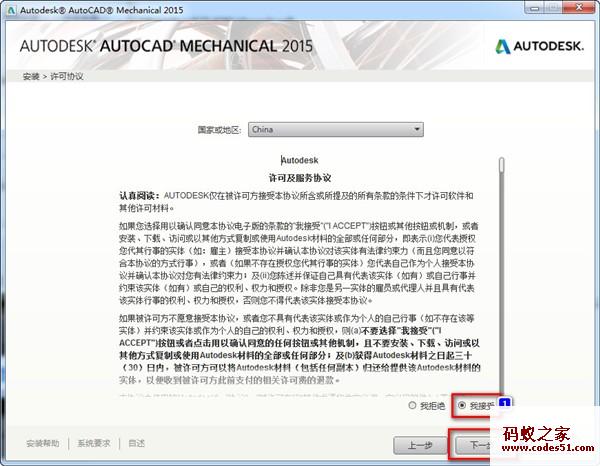Click the 下一步 (Next) button

point(473,445)
